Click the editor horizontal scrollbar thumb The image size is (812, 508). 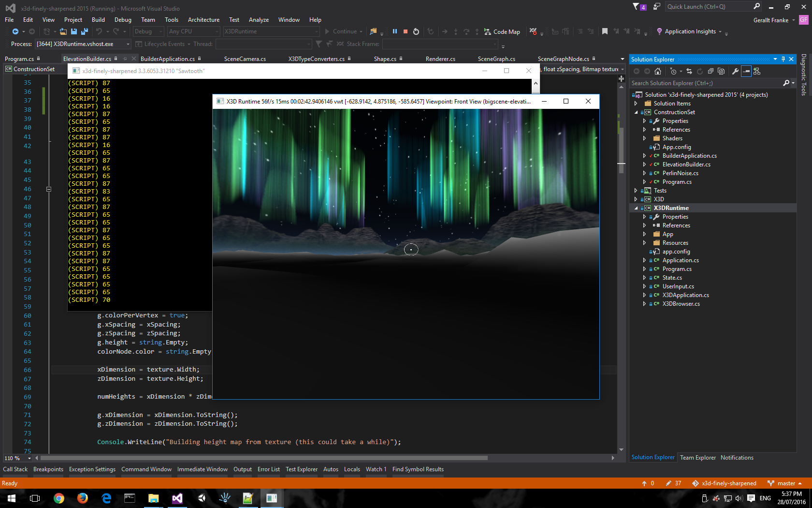click(x=264, y=458)
